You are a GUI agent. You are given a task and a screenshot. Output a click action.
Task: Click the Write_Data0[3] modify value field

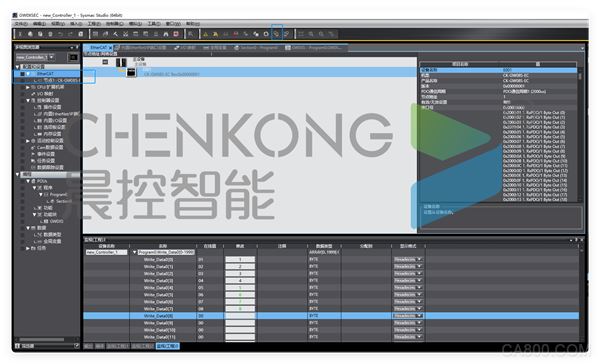(x=240, y=281)
